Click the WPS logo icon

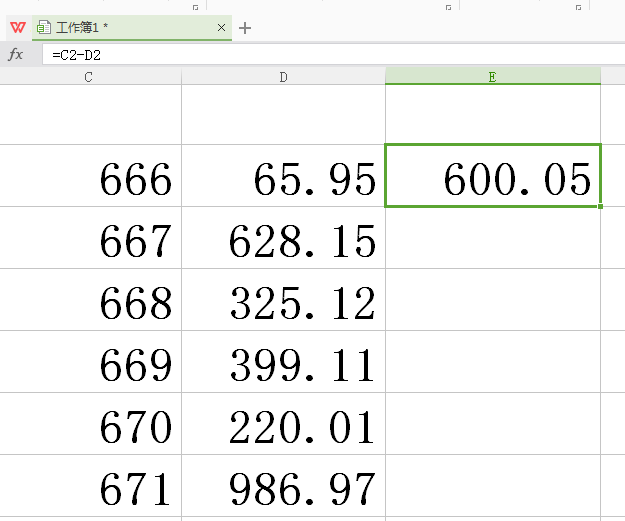18,28
